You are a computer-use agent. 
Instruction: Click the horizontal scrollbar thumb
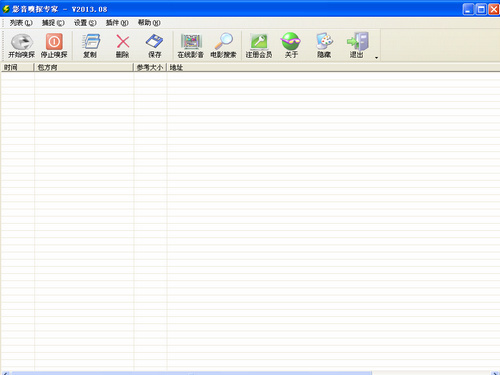click(x=192, y=373)
